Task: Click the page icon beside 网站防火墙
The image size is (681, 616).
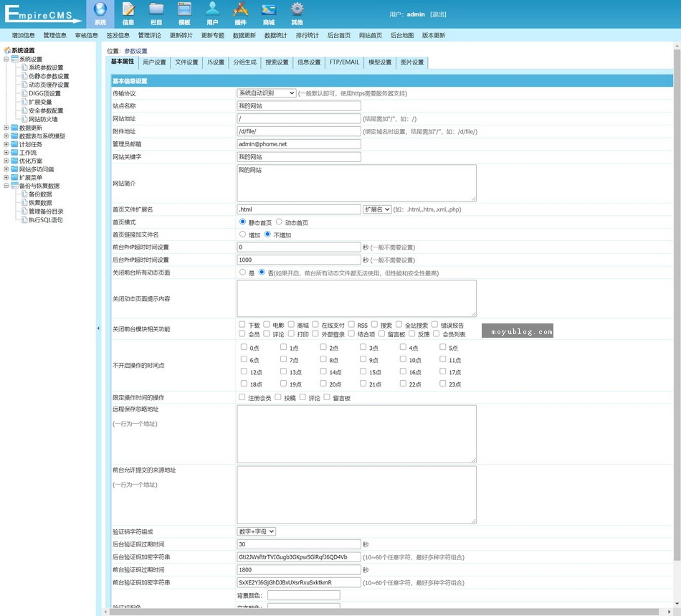Action: tap(25, 119)
